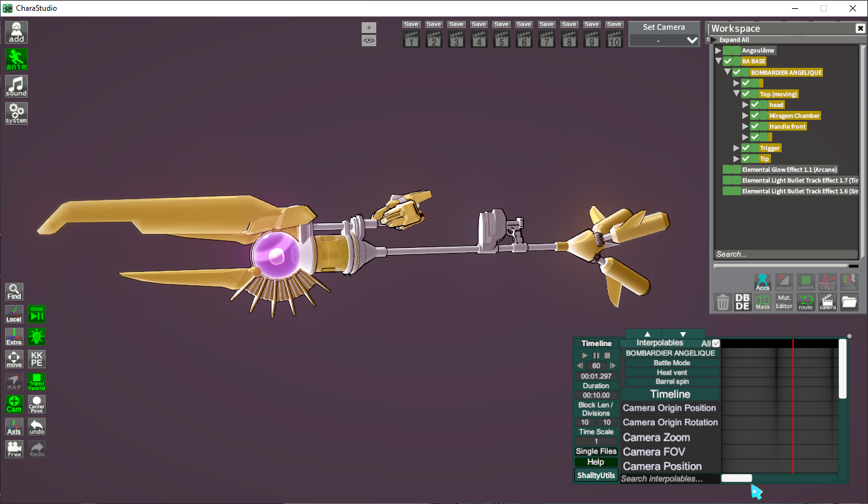The height and width of the screenshot is (504, 868).
Task: Click the timeline horizontal scrollbar thumb
Action: 737,478
